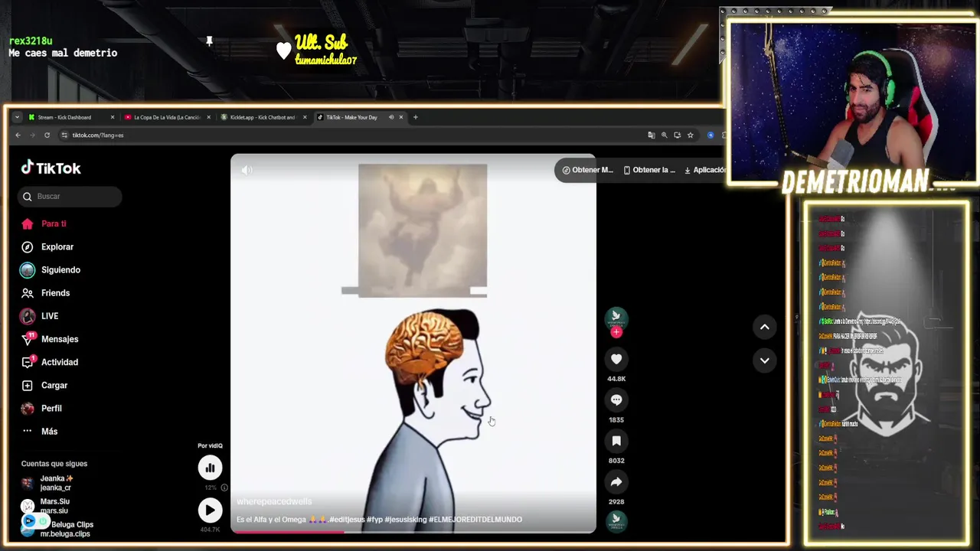The width and height of the screenshot is (980, 551).
Task: Open the whereepeacedwells username link
Action: tap(274, 501)
